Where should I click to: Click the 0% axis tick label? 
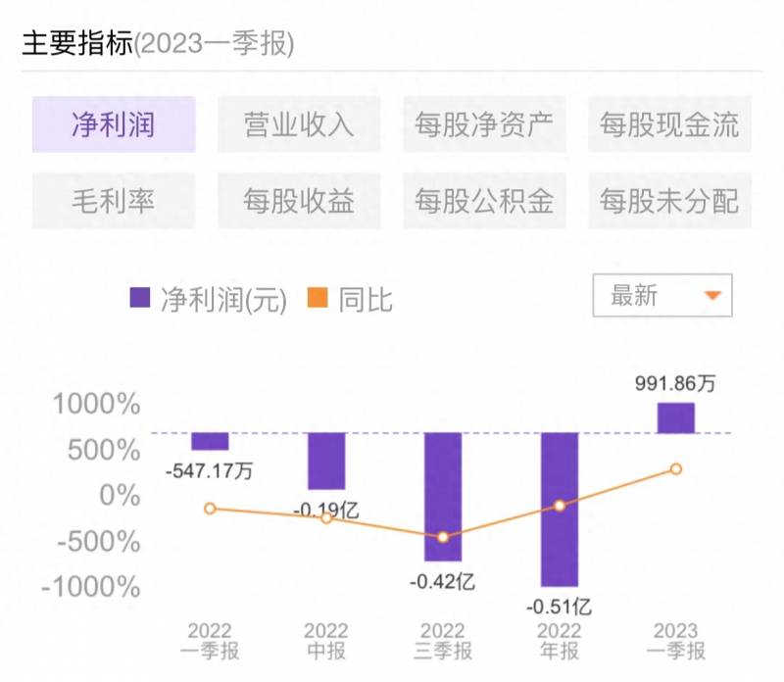click(x=120, y=496)
